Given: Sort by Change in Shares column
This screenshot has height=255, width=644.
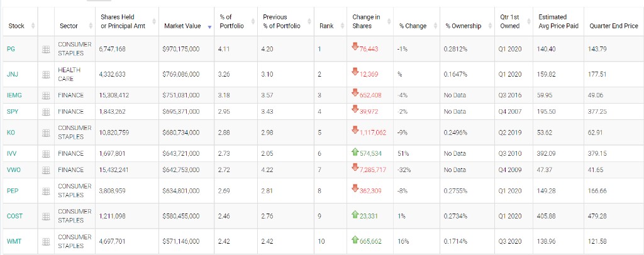Looking at the screenshot, I should (366, 21).
